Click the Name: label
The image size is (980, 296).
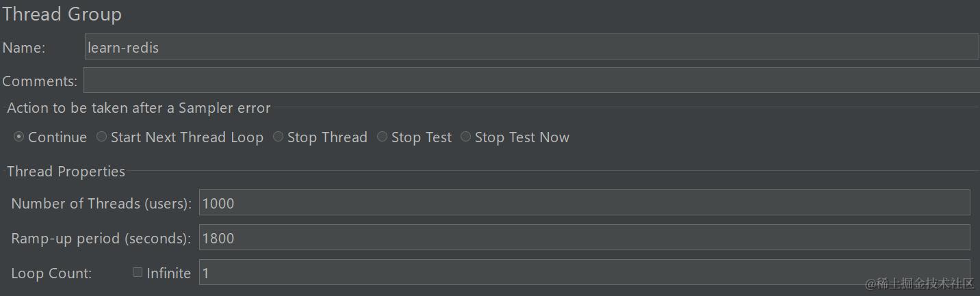click(24, 48)
